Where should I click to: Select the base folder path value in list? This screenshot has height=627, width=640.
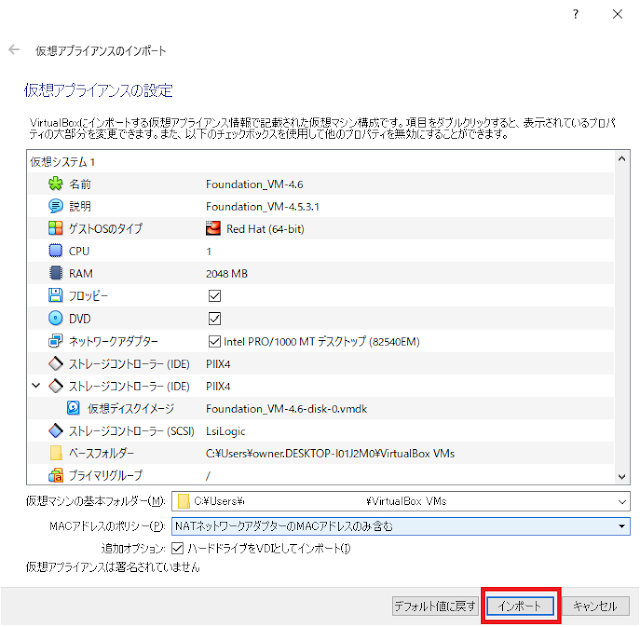330,454
